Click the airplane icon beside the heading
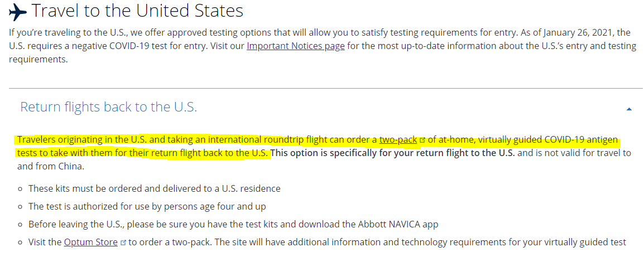 click(17, 12)
